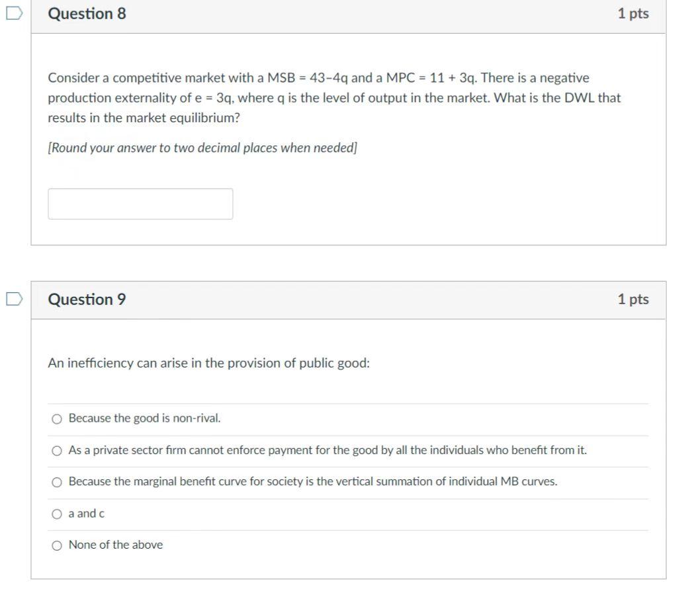
Task: Choose 'a and c' as your answer
Action: click(57, 512)
